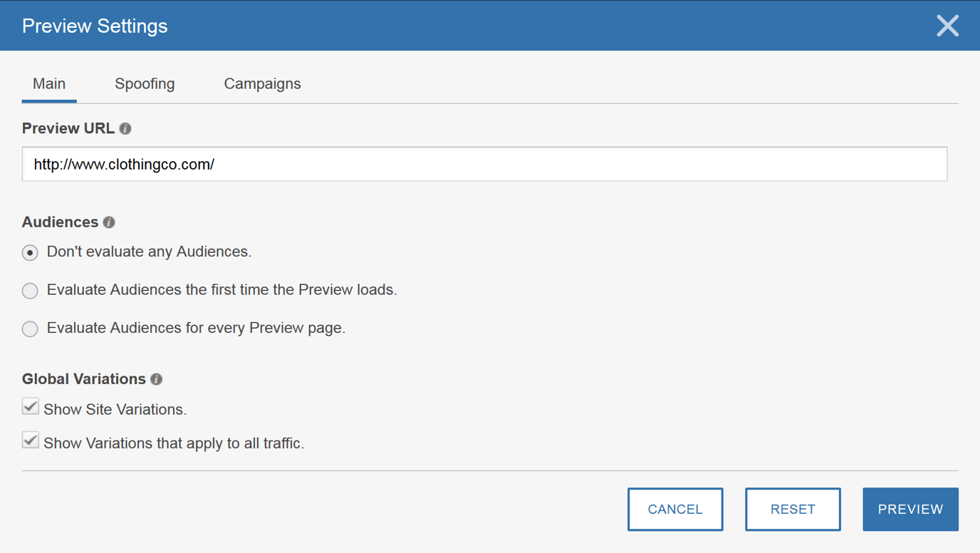Select "Evaluate Audiences for every Preview page"
This screenshot has height=553, width=980.
30,329
